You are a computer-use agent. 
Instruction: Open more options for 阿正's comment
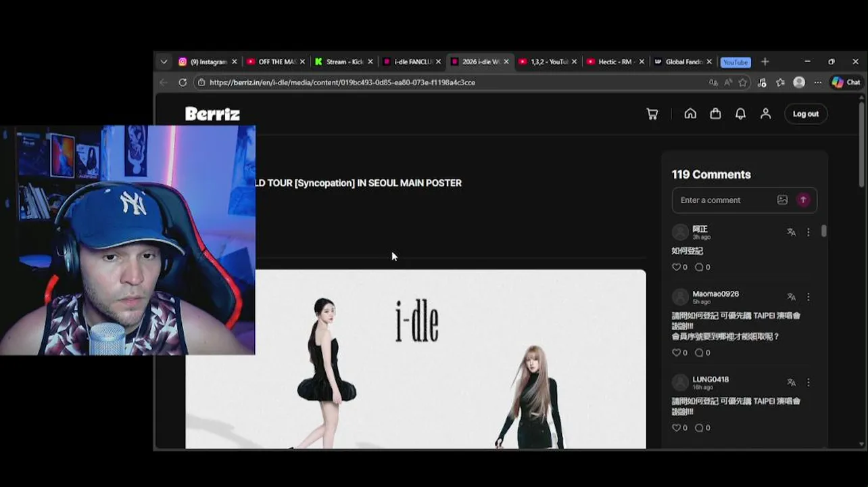click(x=808, y=232)
